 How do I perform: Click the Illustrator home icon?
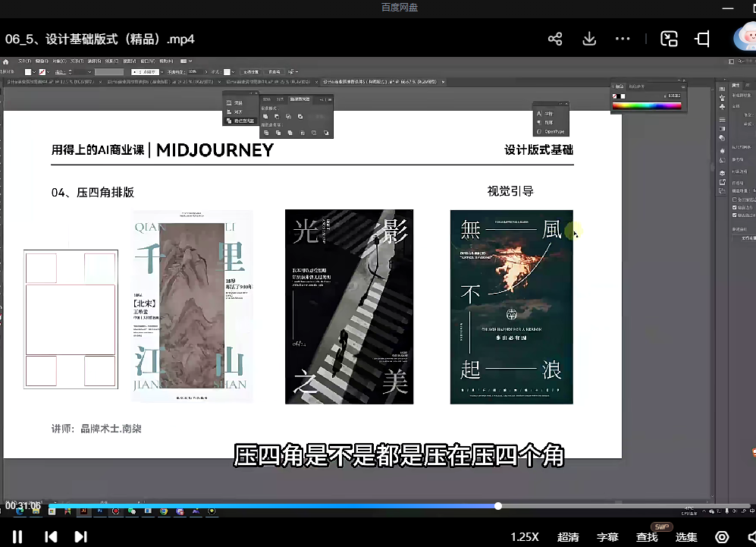(x=6, y=61)
